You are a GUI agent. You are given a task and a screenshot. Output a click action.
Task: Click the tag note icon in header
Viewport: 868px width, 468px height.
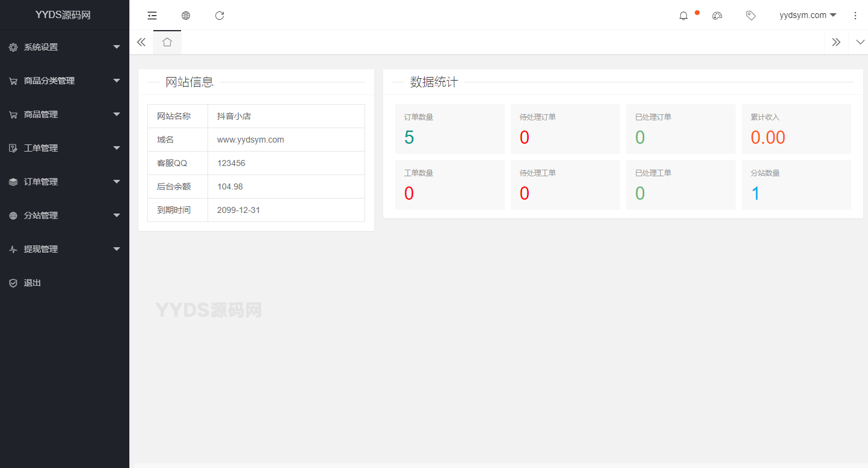(x=751, y=16)
